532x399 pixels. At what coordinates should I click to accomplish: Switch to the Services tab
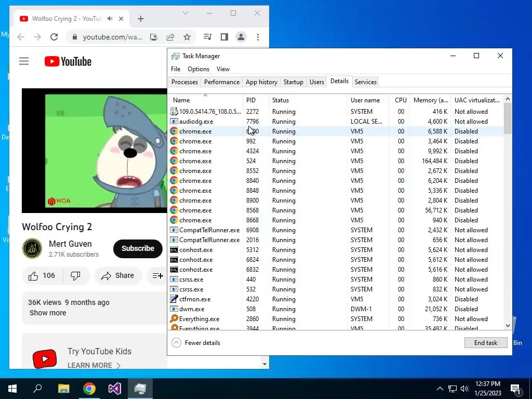(365, 82)
